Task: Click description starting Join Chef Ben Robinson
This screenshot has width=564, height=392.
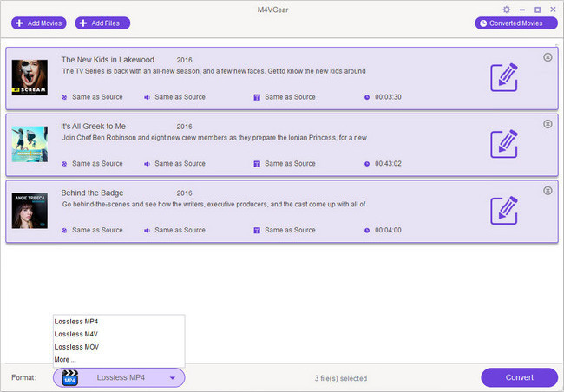Action: point(214,137)
